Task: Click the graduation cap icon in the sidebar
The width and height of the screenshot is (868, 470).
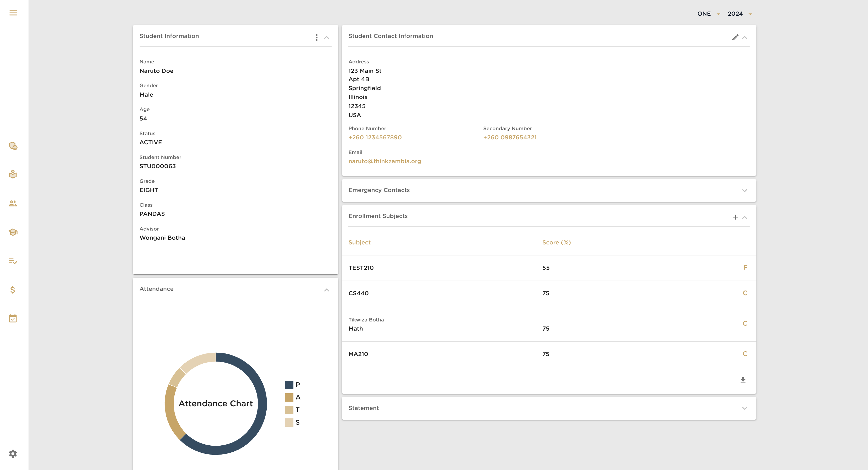Action: 13,232
